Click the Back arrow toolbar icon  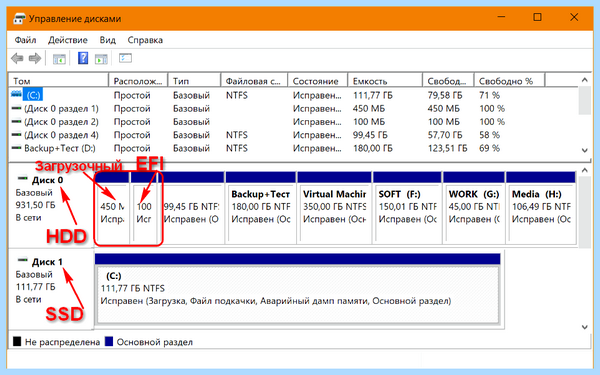tap(17, 59)
